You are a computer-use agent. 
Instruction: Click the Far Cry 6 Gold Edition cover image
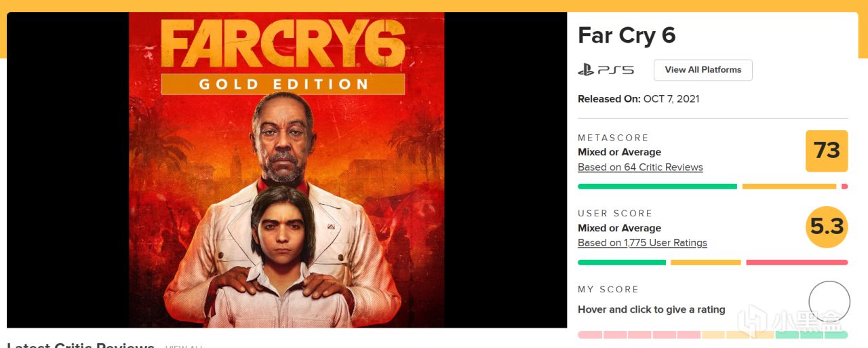pos(286,170)
